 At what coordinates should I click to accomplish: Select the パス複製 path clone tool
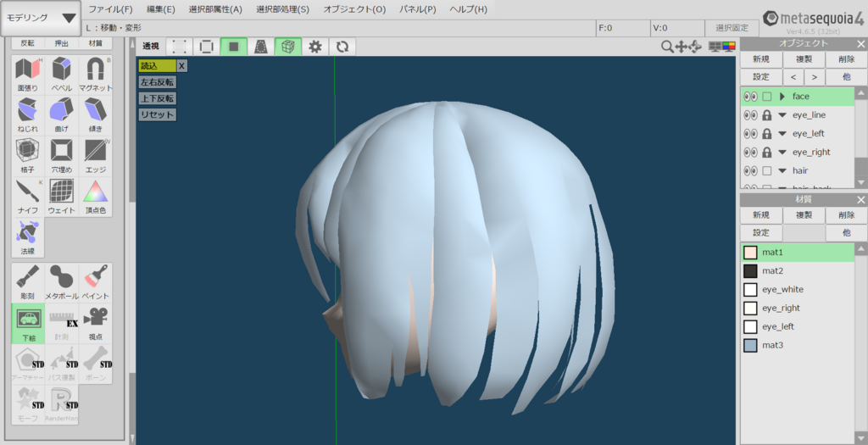tap(61, 364)
